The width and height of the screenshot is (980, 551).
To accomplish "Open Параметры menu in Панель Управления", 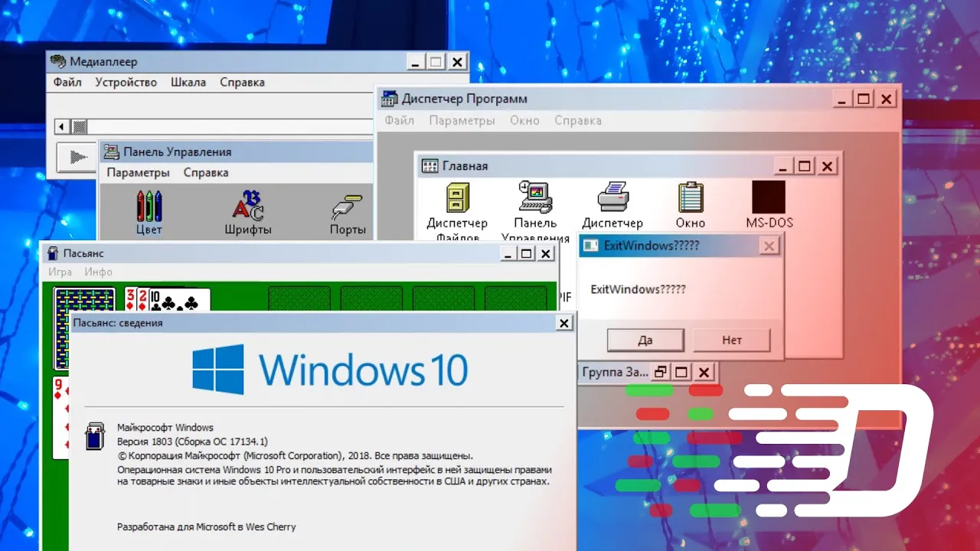I will [x=138, y=172].
